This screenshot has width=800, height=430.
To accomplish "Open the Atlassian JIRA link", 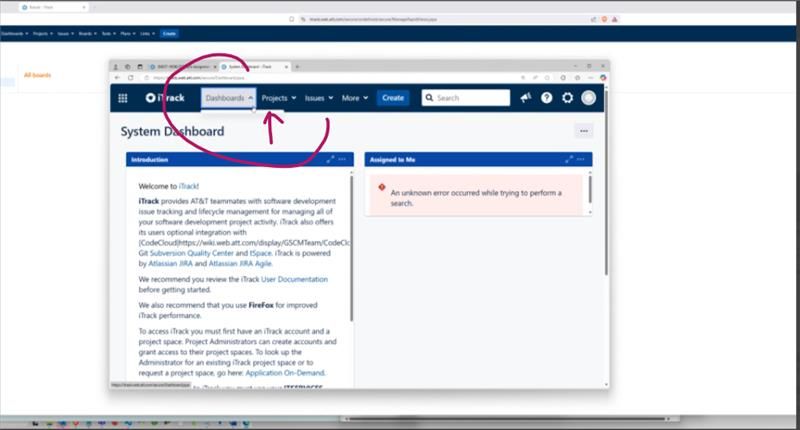I will pos(170,263).
